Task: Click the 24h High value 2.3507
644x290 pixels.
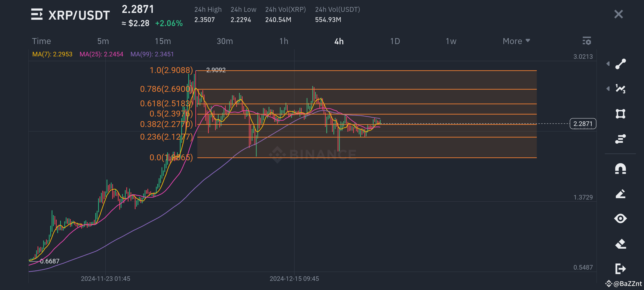Action: pyautogui.click(x=204, y=19)
